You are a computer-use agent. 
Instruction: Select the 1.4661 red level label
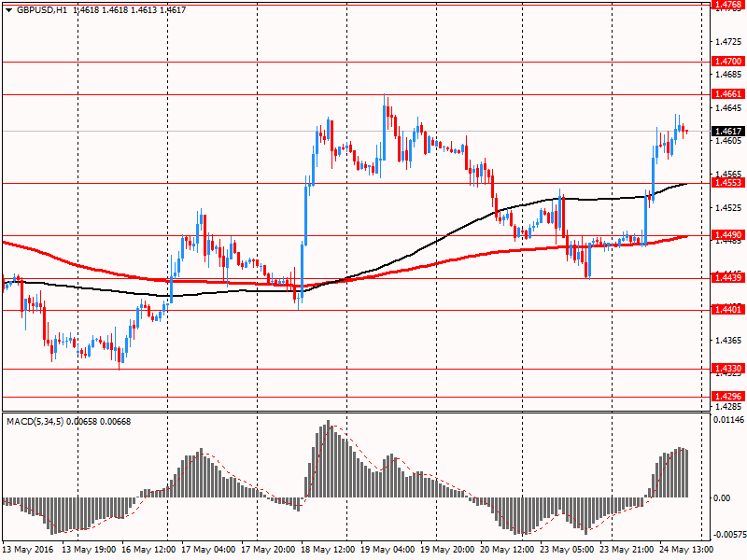(728, 94)
